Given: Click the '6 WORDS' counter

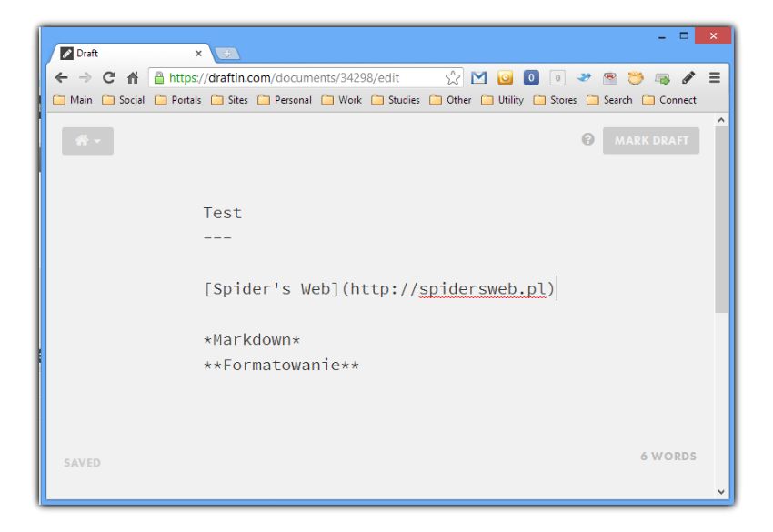Looking at the screenshot, I should tap(668, 457).
